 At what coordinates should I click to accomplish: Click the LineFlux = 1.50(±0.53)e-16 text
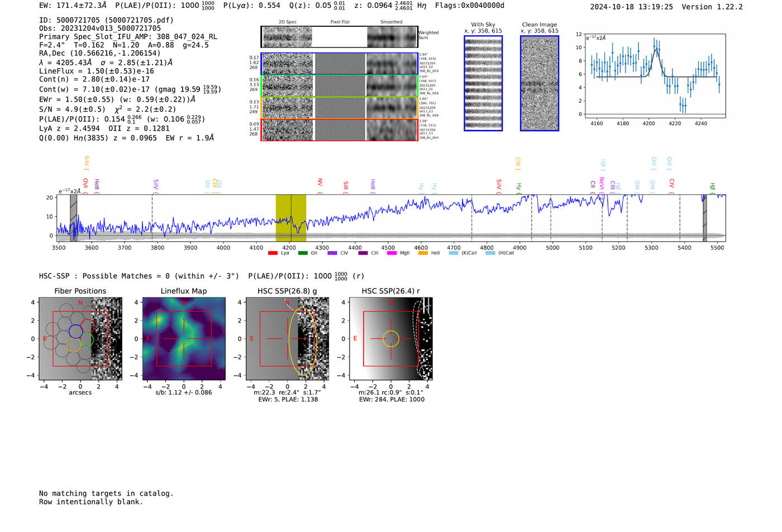[x=97, y=71]
